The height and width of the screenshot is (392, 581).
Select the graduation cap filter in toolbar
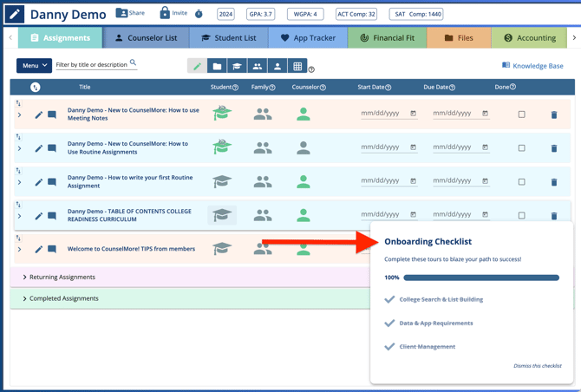pyautogui.click(x=237, y=67)
